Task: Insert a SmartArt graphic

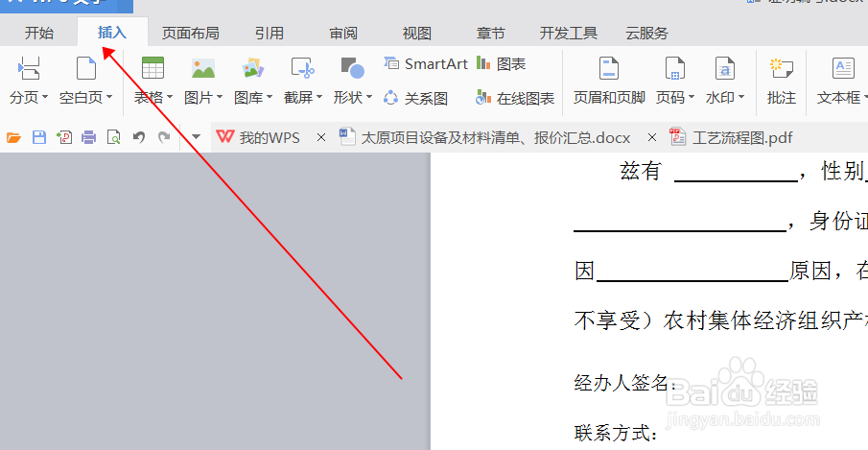Action: (x=426, y=64)
